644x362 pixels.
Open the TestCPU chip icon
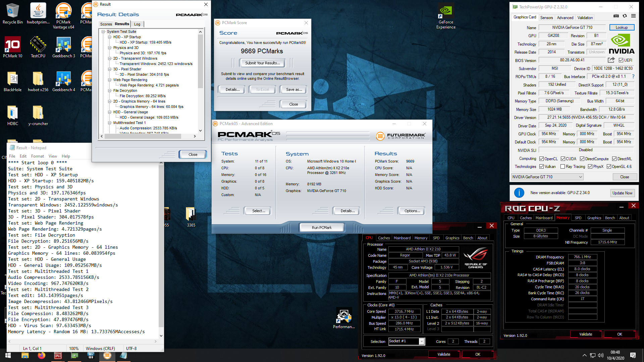point(38,48)
